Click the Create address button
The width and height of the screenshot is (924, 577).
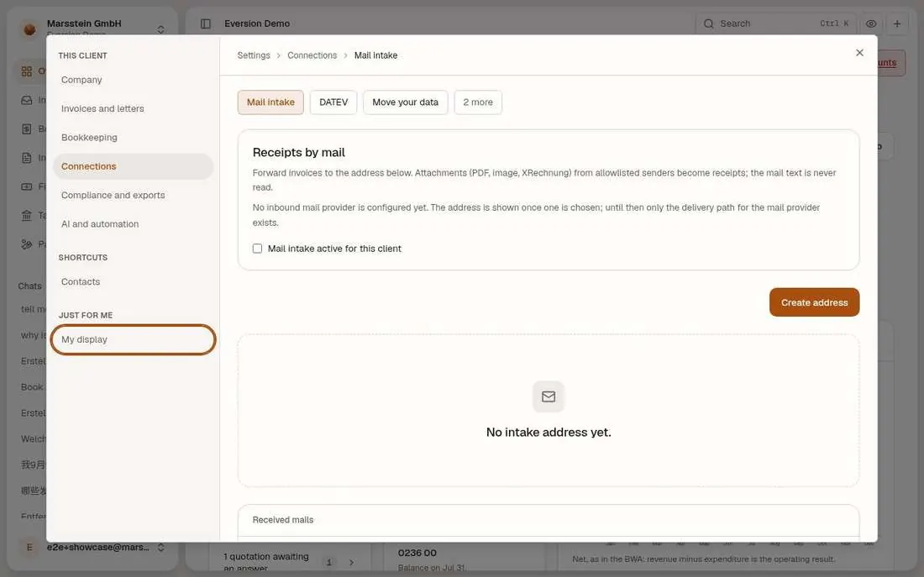[x=815, y=302]
